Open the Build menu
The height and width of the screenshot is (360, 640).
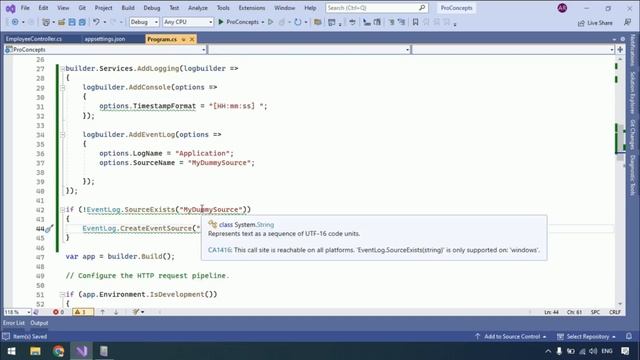click(x=128, y=8)
